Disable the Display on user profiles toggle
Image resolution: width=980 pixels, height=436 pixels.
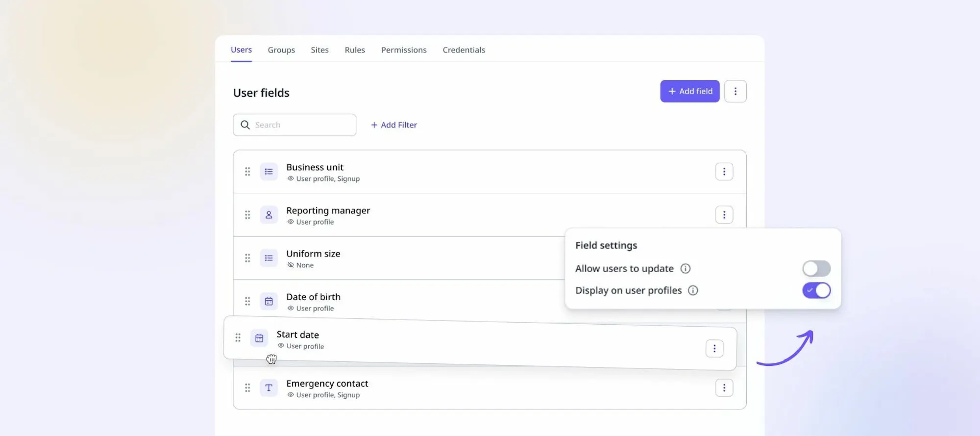(816, 290)
